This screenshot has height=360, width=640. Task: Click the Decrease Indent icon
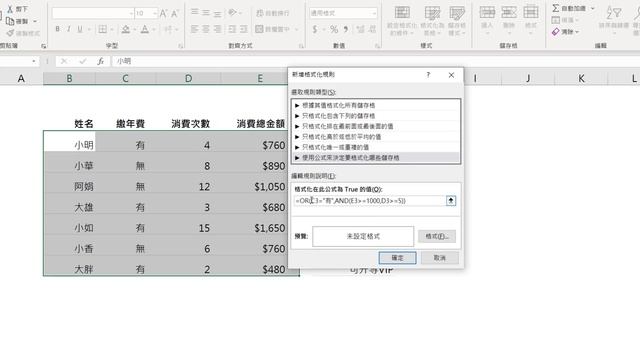pyautogui.click(x=232, y=29)
